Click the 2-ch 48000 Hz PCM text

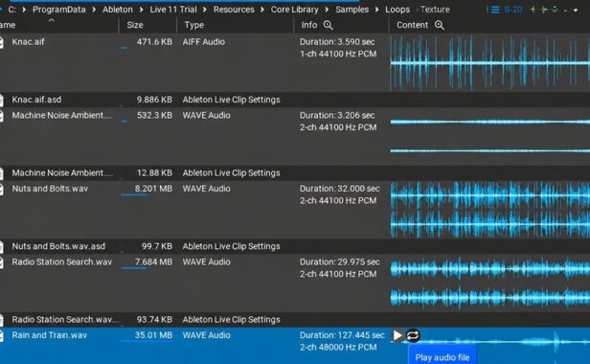[x=338, y=348]
